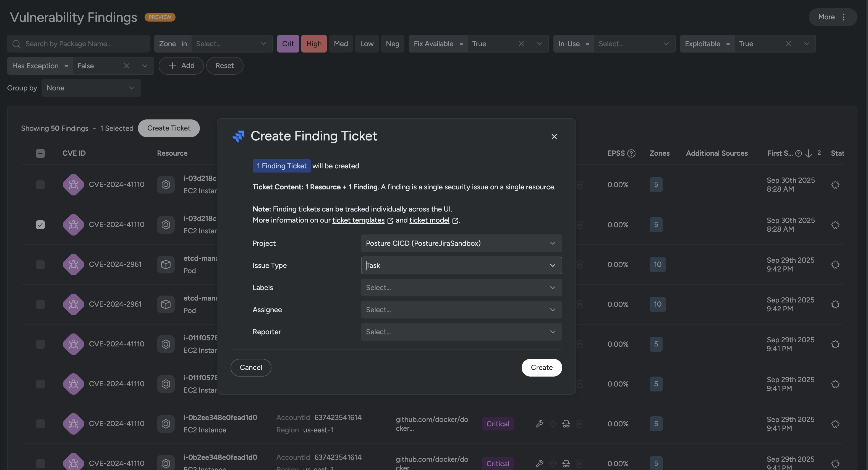Open the Group by None dropdown

91,88
